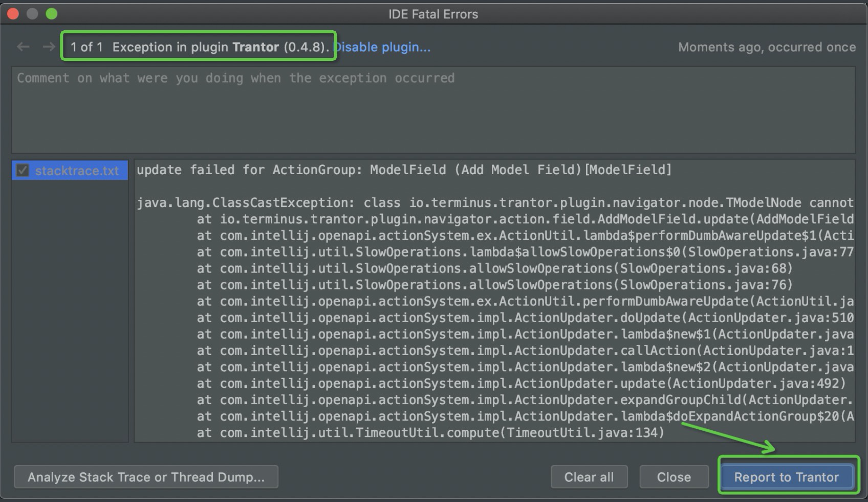Click the ActionUpdater.lambda$new$1 stack line
The image size is (868, 502).
tap(525, 334)
